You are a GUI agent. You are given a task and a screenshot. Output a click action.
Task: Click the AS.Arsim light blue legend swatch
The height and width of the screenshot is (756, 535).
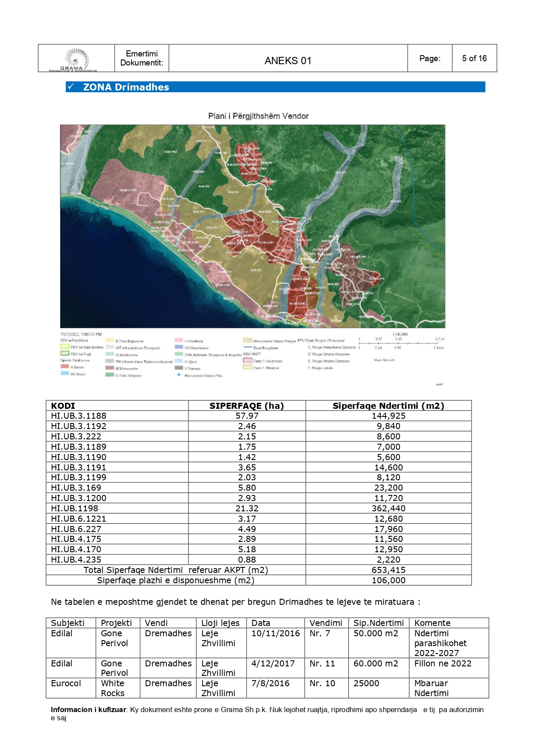tap(65, 373)
